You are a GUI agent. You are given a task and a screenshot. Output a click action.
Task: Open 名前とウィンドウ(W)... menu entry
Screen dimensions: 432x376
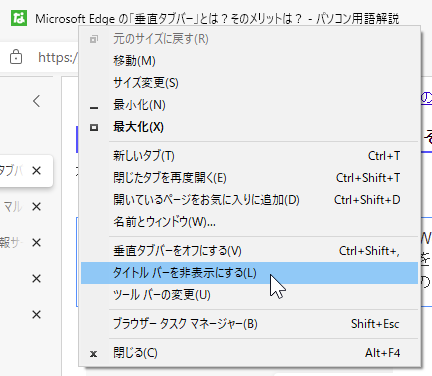point(249,222)
